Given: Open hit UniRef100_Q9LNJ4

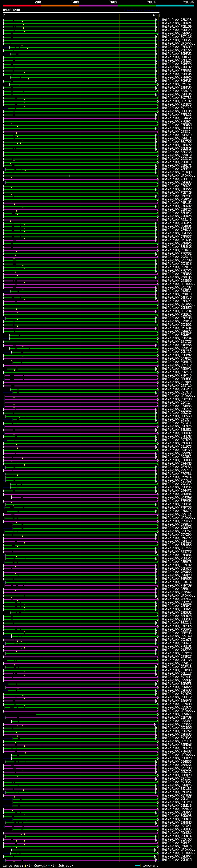Looking at the screenshot, I should tap(177, 836).
